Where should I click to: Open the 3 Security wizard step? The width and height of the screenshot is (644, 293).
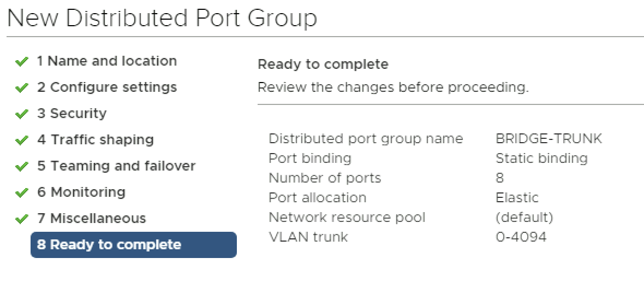pyautogui.click(x=72, y=114)
